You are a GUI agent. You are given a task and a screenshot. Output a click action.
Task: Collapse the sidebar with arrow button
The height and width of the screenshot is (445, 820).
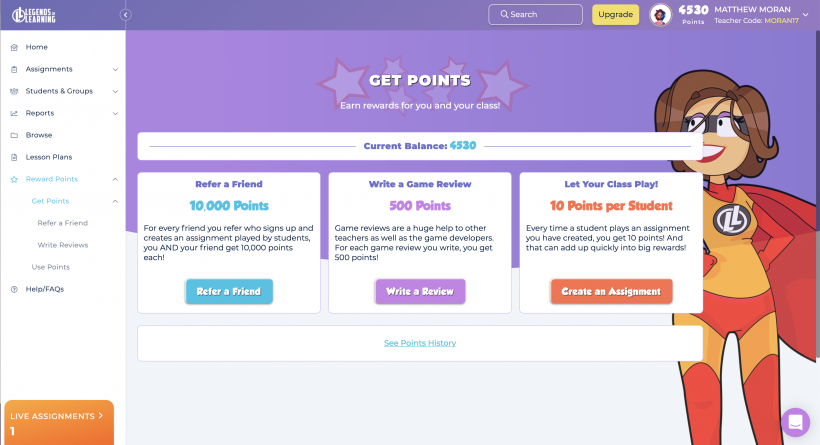point(125,15)
